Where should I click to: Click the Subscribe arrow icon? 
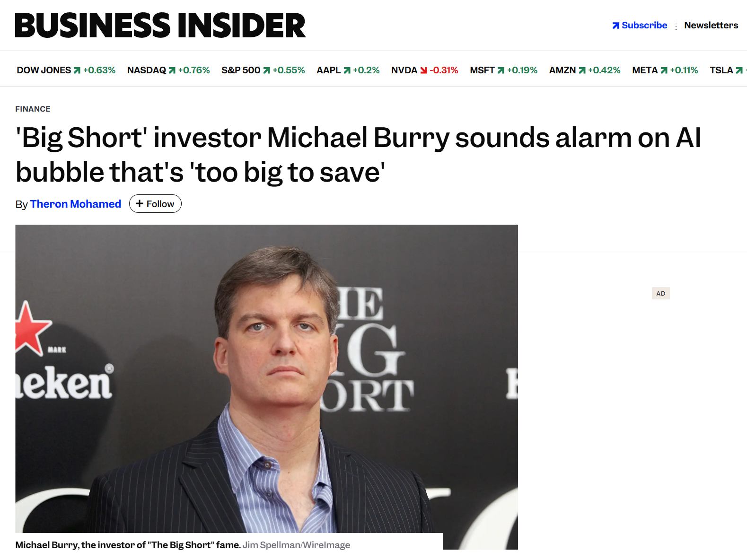[x=615, y=26]
